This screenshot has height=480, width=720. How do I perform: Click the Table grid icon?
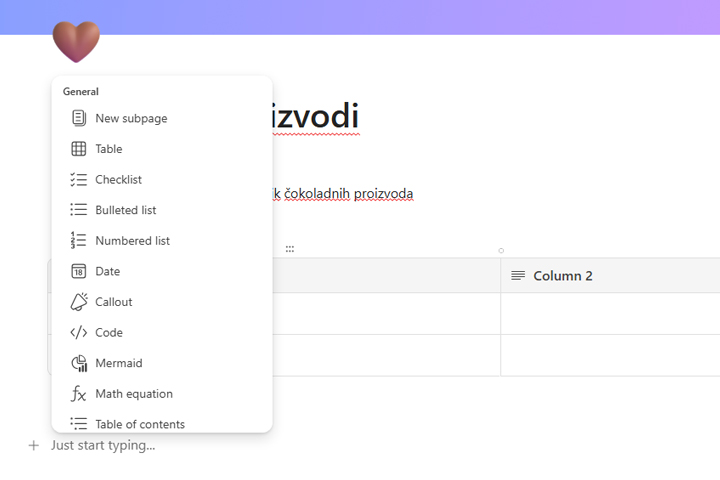tap(79, 149)
